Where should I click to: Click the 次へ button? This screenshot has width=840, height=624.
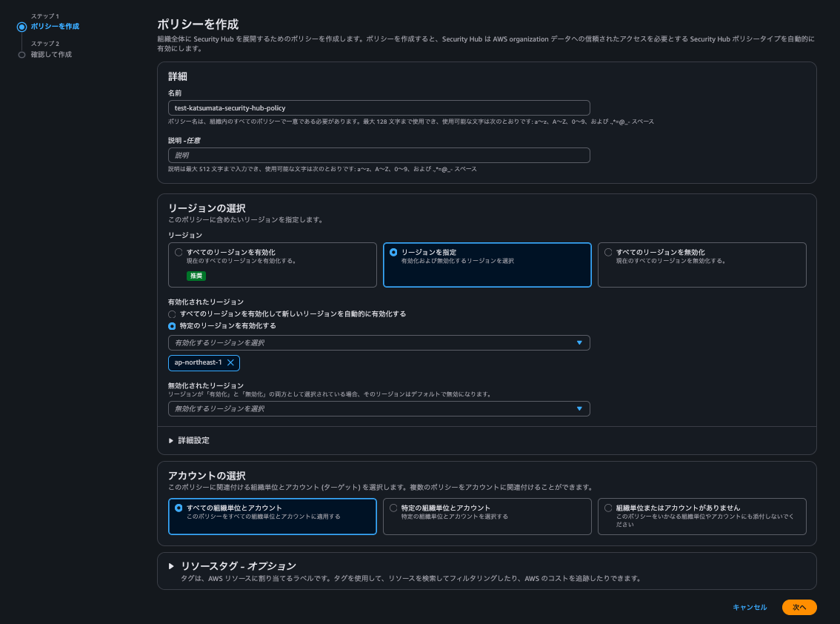pyautogui.click(x=799, y=607)
